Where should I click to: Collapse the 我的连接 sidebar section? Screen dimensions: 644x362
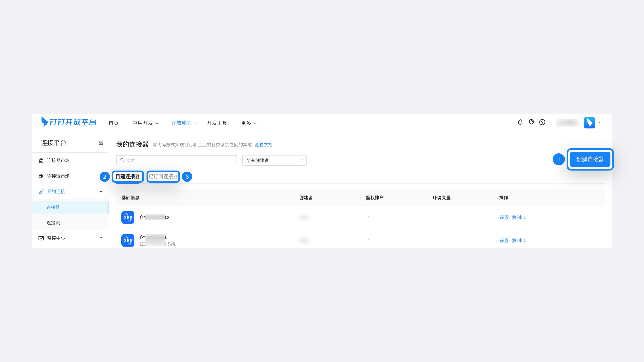click(x=101, y=192)
